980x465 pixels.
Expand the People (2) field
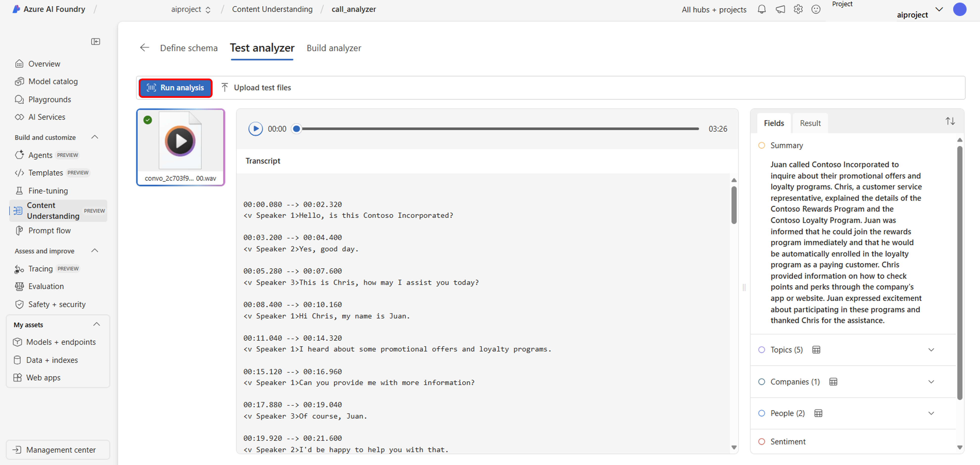click(x=931, y=413)
